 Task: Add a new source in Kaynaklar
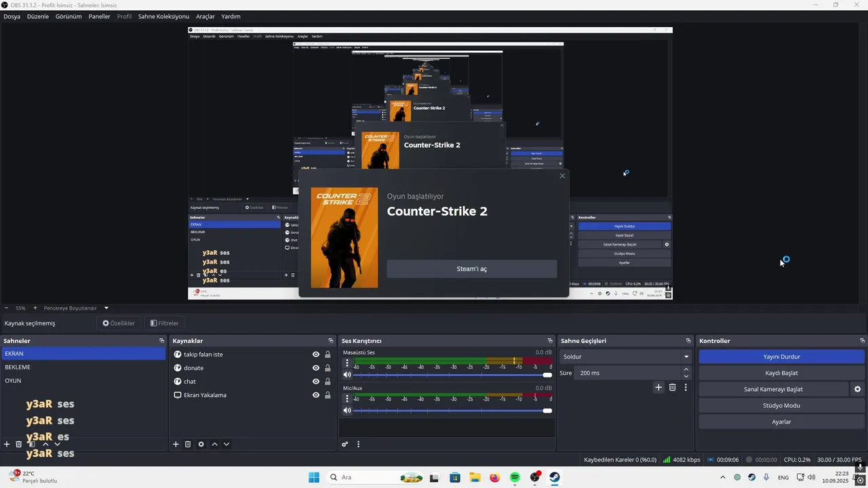176,445
